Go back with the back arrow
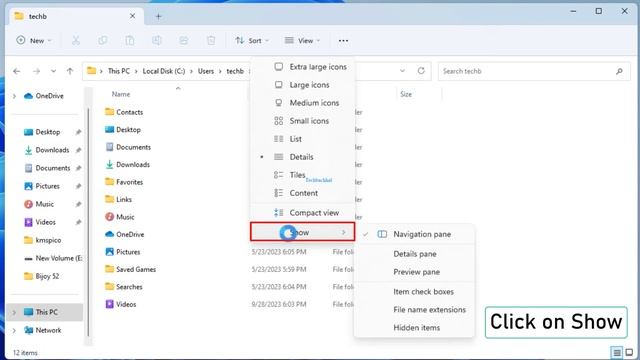The width and height of the screenshot is (640, 360). (x=16, y=71)
